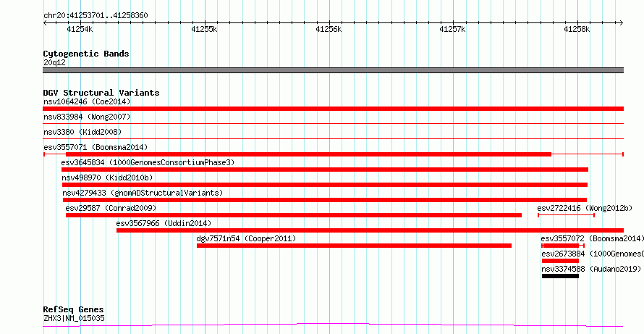
Task: Open the nsv498970 (Kidd2010b) variant label
Action: (x=107, y=178)
